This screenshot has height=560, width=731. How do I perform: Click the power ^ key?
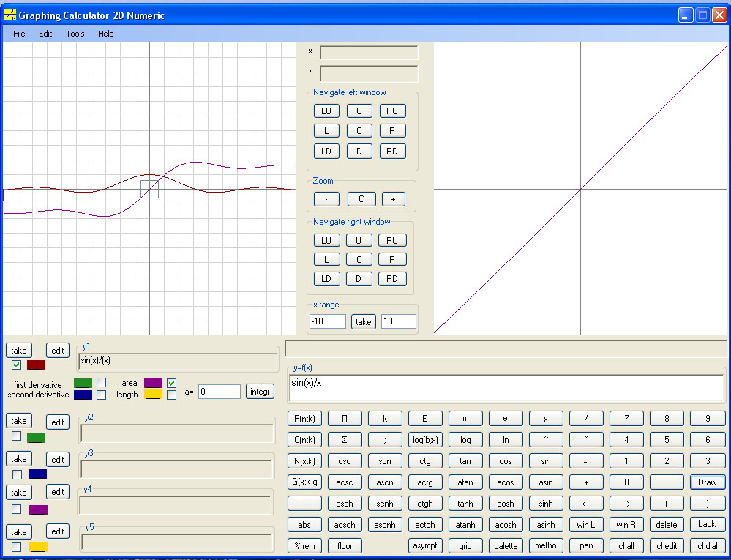click(545, 440)
